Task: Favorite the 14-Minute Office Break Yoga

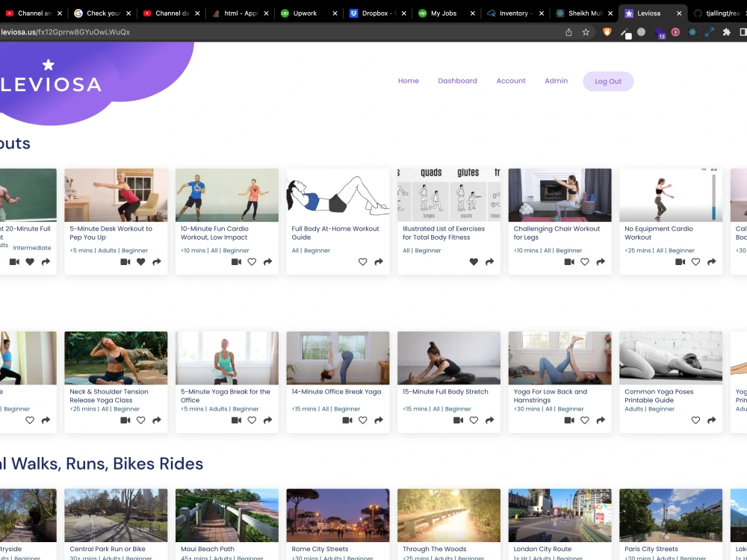Action: [363, 420]
